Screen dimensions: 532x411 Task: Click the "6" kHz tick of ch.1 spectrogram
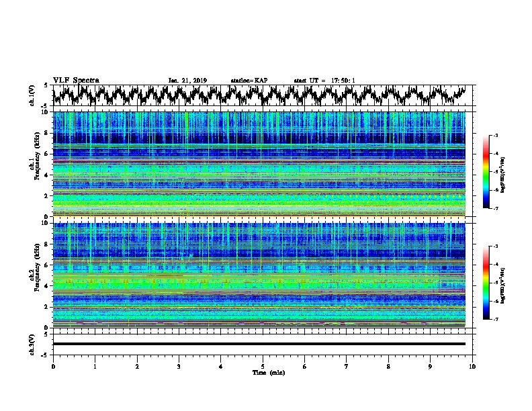(47, 154)
